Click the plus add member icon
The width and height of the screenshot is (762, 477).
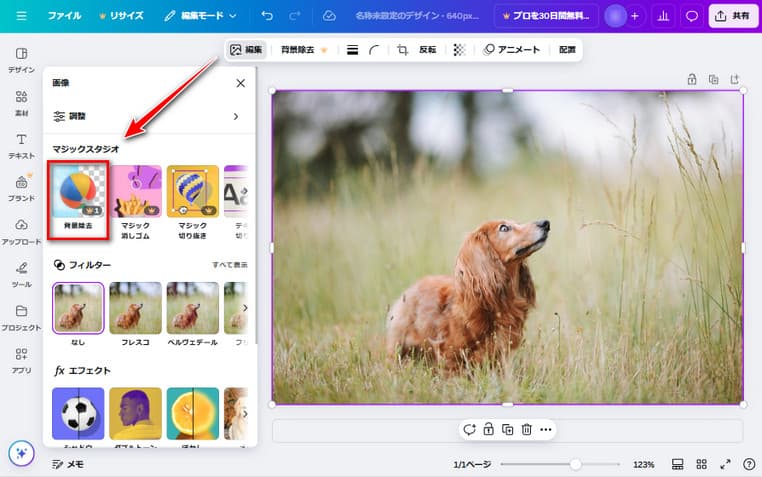tap(635, 16)
